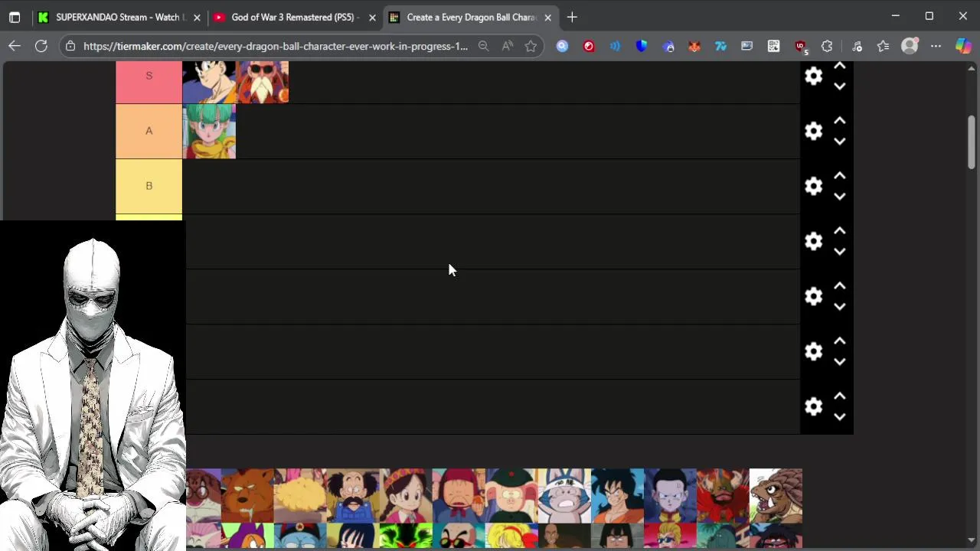The width and height of the screenshot is (980, 551).
Task: Pick the Puar character thumbnail
Action: point(564,495)
